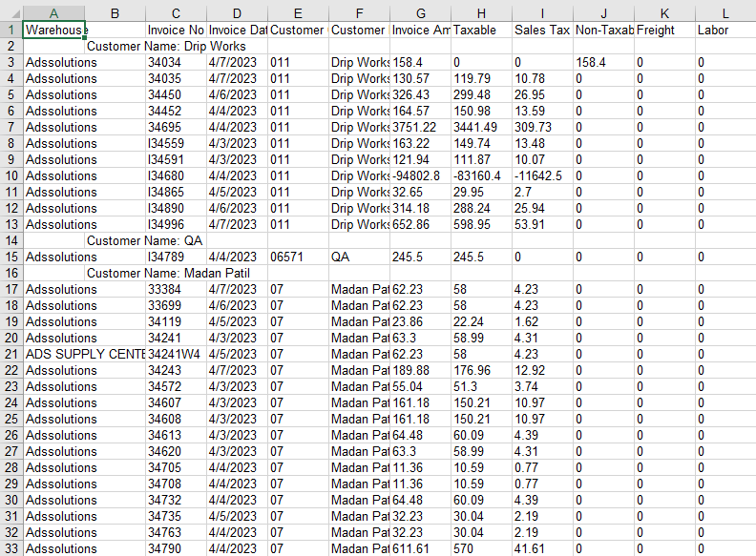
Task: Click the 51.3 taxable cell
Action: pos(481,386)
